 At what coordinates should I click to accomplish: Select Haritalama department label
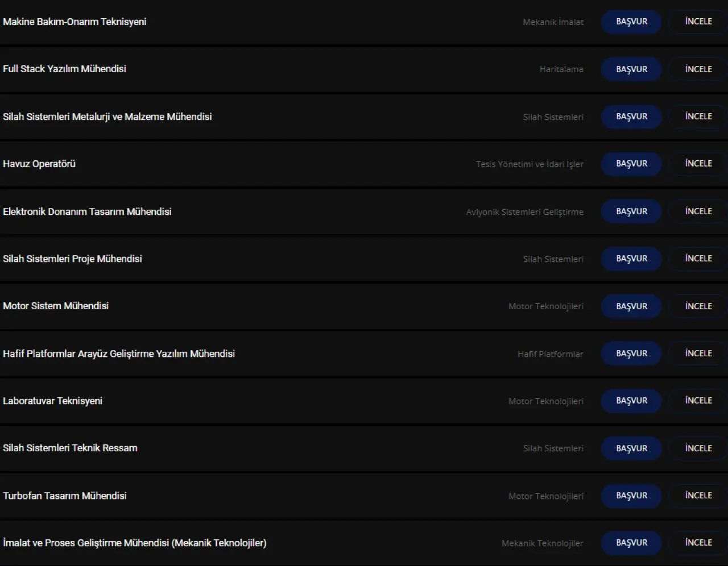561,69
